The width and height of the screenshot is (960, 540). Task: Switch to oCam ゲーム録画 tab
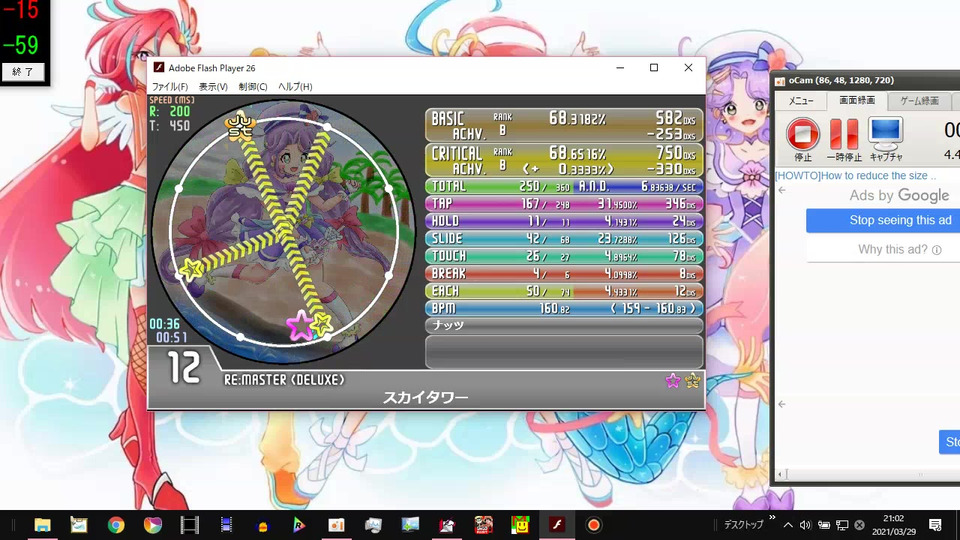pyautogui.click(x=919, y=101)
